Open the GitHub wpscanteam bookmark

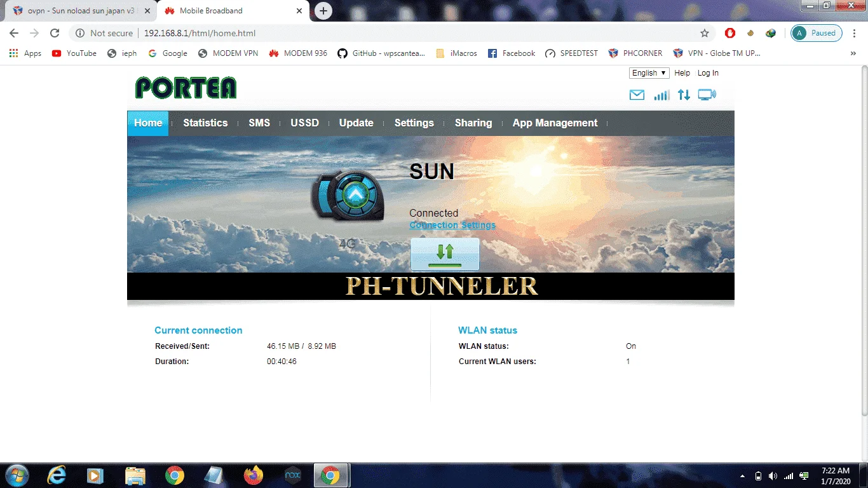pyautogui.click(x=381, y=53)
